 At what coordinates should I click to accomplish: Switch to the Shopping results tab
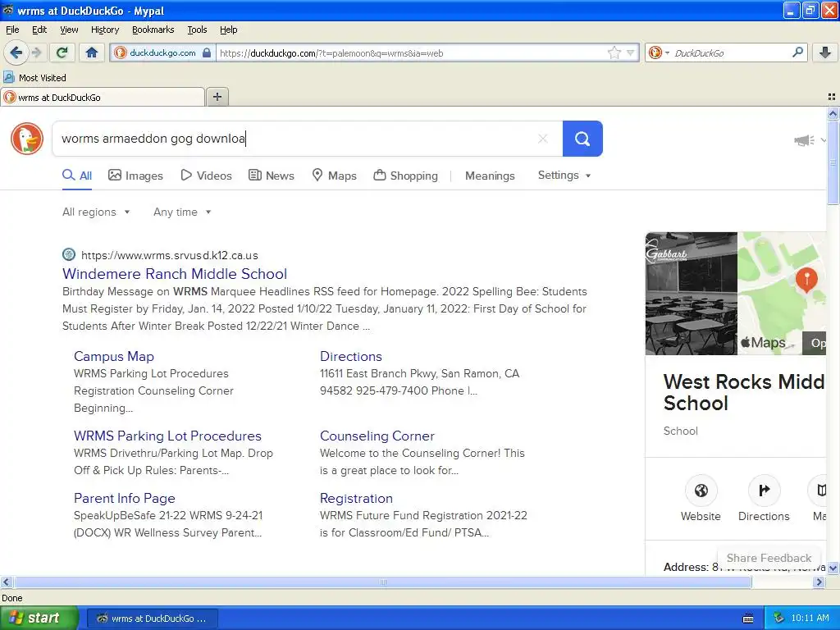point(405,176)
